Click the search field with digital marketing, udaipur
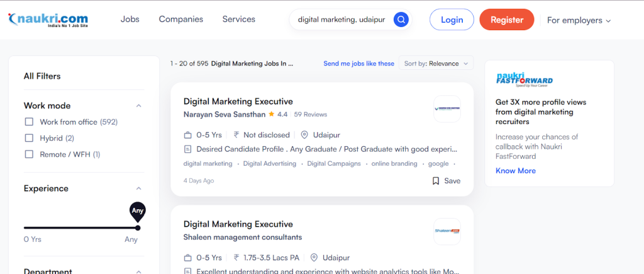The width and height of the screenshot is (644, 274). pos(341,20)
